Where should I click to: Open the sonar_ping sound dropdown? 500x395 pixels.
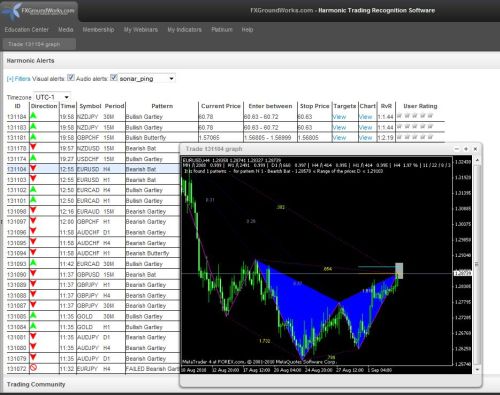[147, 79]
